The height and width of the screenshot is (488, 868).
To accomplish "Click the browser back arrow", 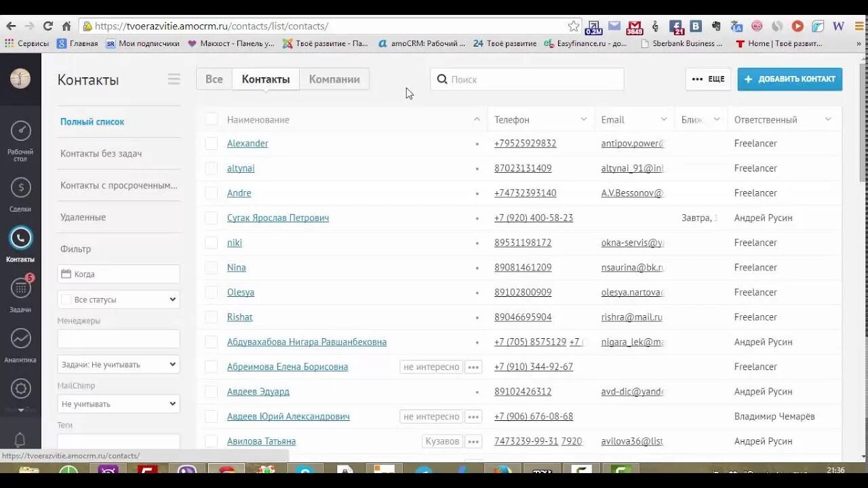I will tap(11, 26).
